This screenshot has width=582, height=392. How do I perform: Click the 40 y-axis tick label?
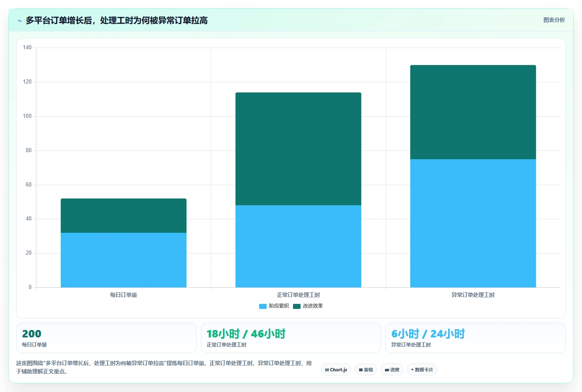29,219
